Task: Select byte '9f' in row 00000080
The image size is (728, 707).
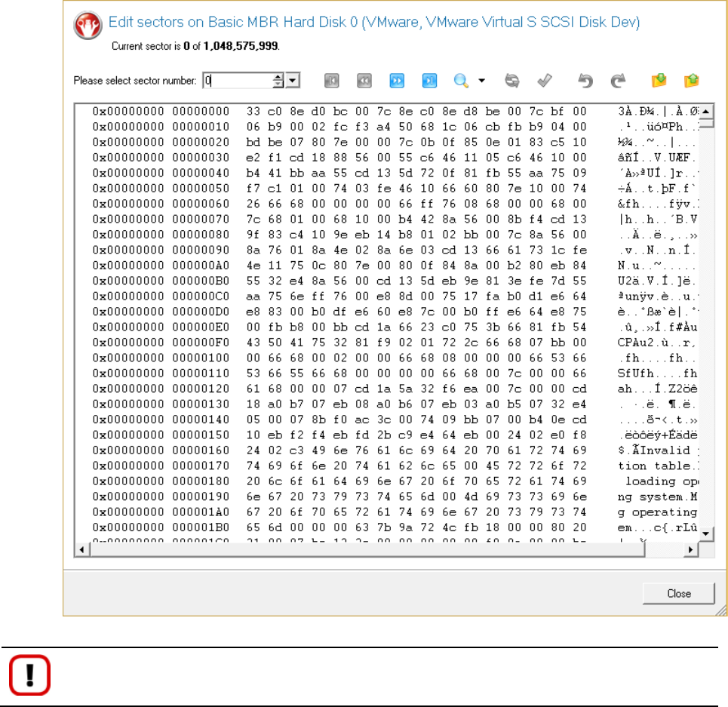Action: (253, 235)
